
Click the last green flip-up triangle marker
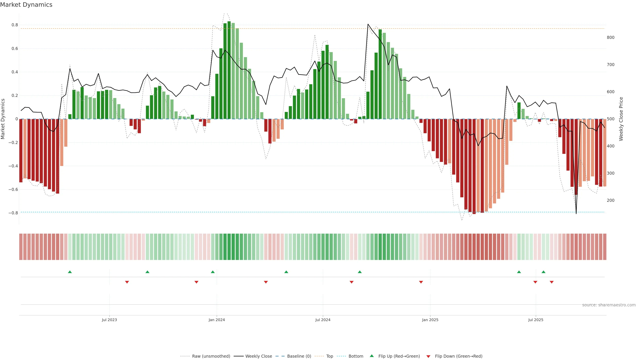[544, 272]
